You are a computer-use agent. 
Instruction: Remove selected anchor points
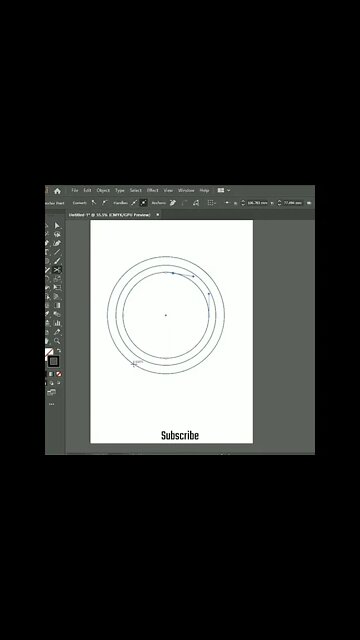173,202
